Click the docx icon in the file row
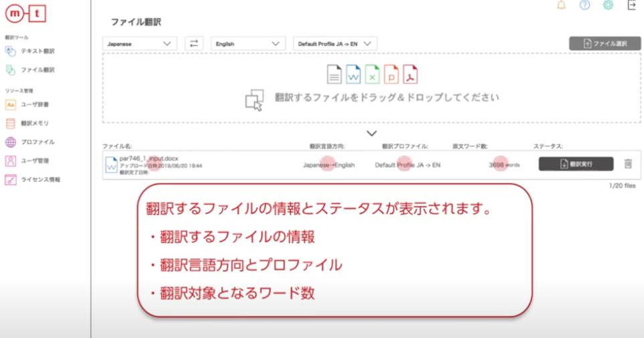The image size is (644, 338). pos(111,165)
